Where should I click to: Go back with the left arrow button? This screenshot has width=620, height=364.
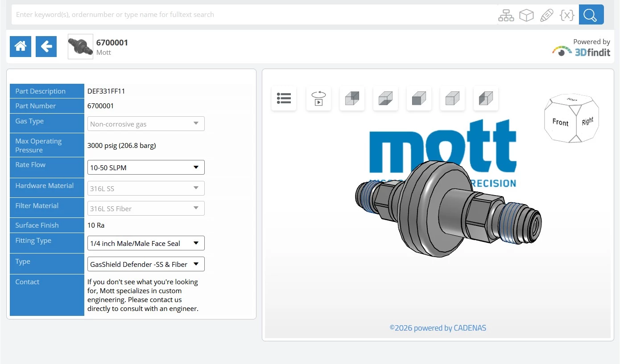(x=46, y=46)
